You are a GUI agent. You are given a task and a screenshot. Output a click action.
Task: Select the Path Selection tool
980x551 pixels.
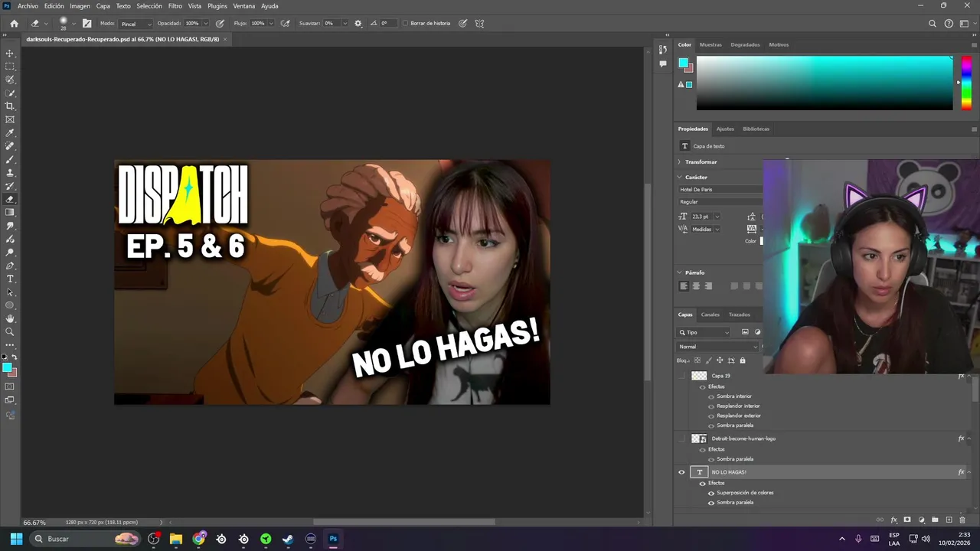click(10, 292)
